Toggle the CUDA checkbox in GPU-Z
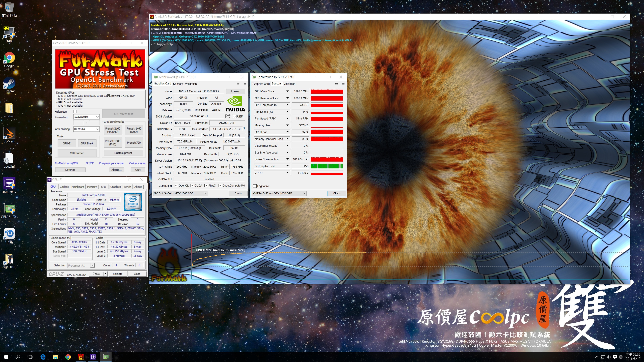This screenshot has height=362, width=644. click(x=192, y=186)
